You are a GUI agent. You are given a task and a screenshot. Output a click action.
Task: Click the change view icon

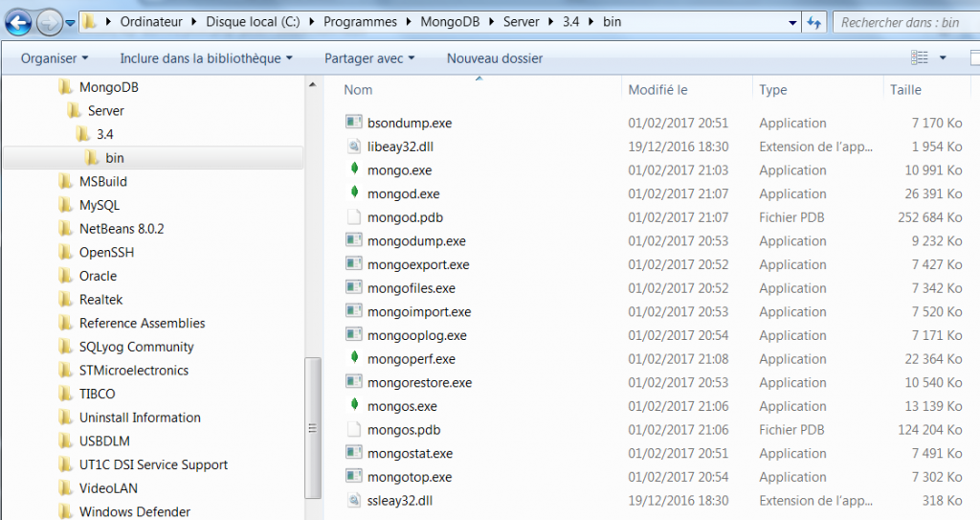click(x=920, y=57)
